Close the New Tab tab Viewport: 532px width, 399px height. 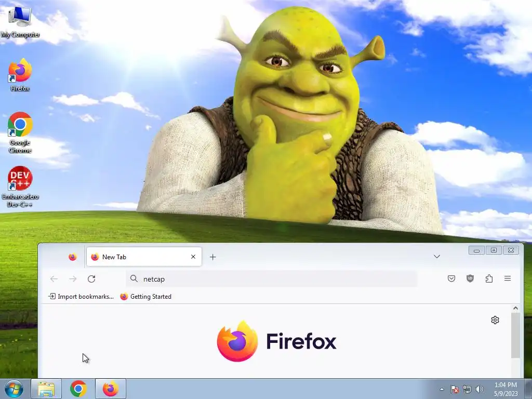click(x=193, y=257)
